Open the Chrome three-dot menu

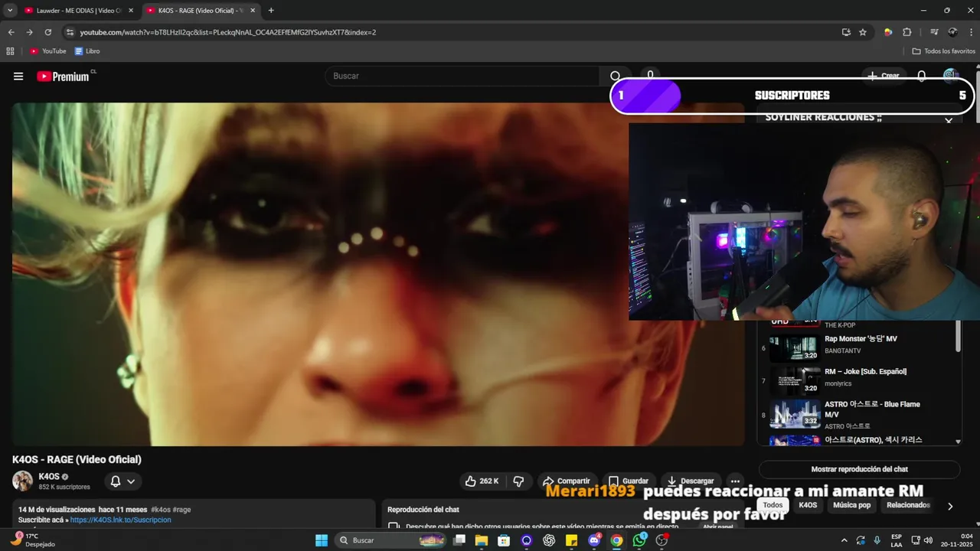[x=970, y=32]
